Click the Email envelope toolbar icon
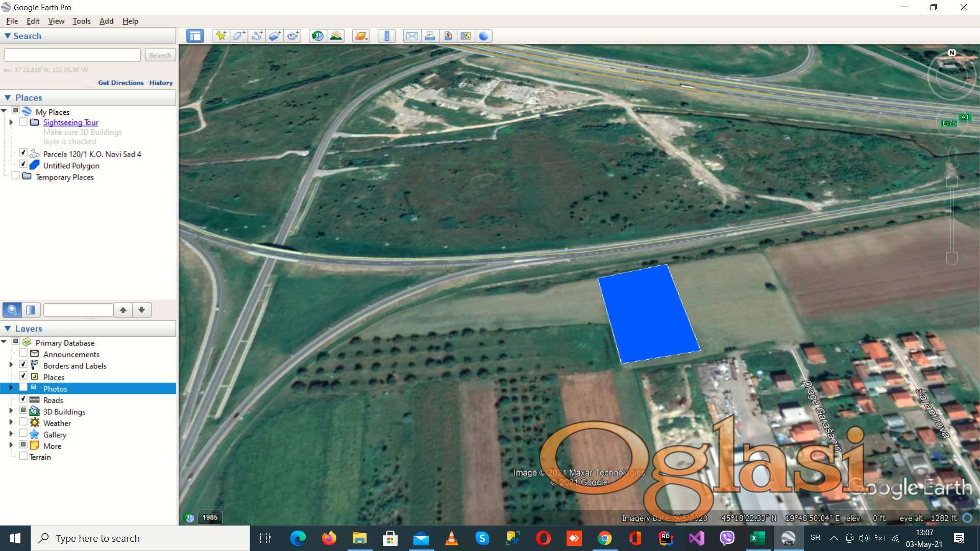Viewport: 980px width, 551px height. pos(412,36)
